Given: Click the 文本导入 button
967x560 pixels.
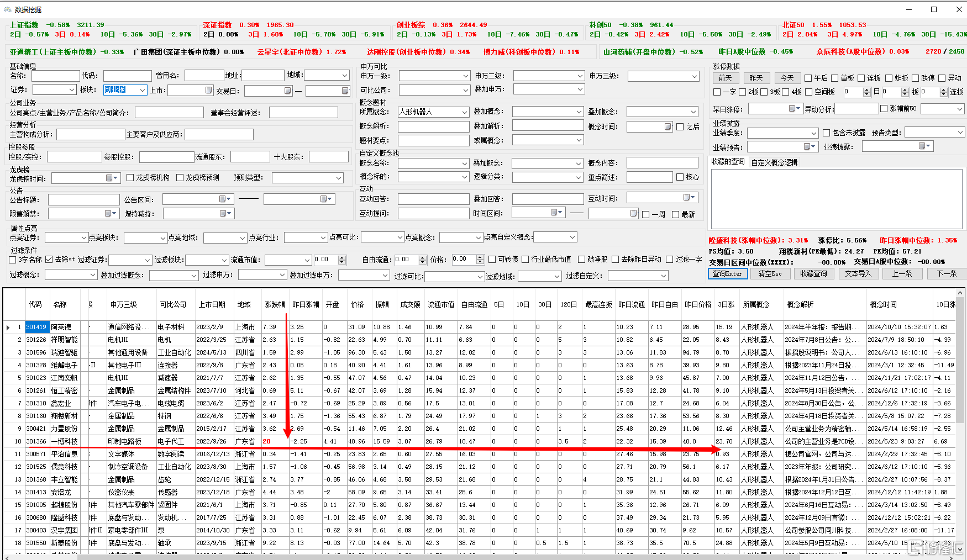Looking at the screenshot, I should point(858,274).
